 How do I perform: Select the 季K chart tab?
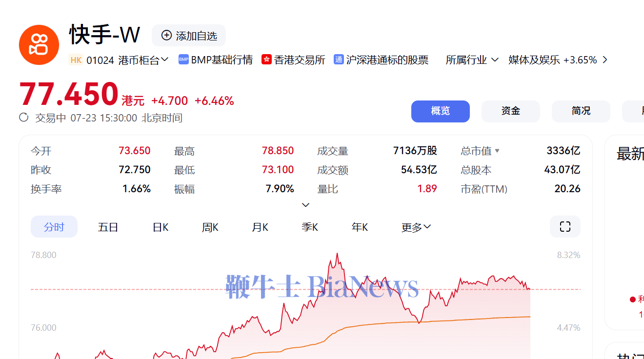(310, 227)
